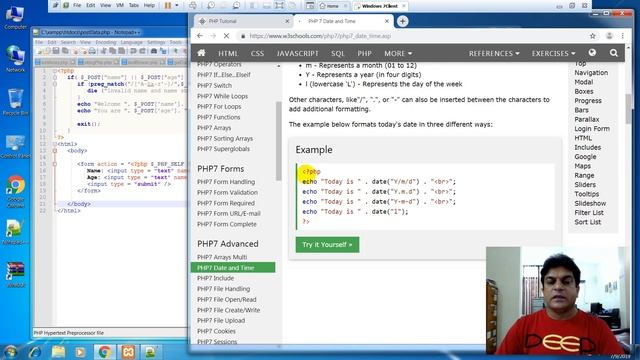Image resolution: width=640 pixels, height=360 pixels.
Task: Open Tooltips how-to link
Action: (587, 194)
